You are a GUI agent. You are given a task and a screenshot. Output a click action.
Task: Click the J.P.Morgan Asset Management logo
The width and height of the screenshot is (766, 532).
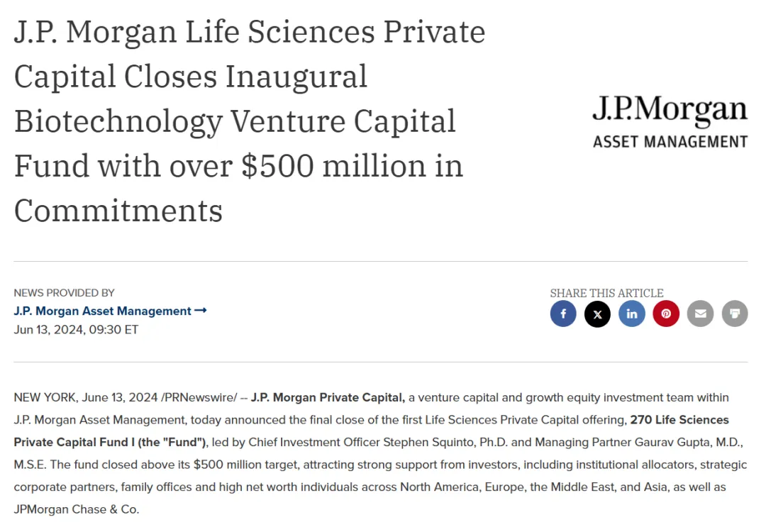[670, 121]
